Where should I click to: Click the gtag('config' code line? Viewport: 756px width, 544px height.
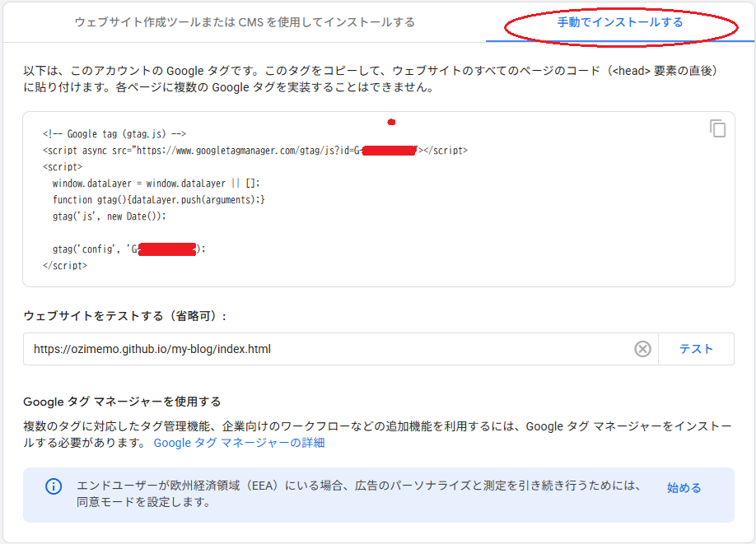click(x=128, y=249)
